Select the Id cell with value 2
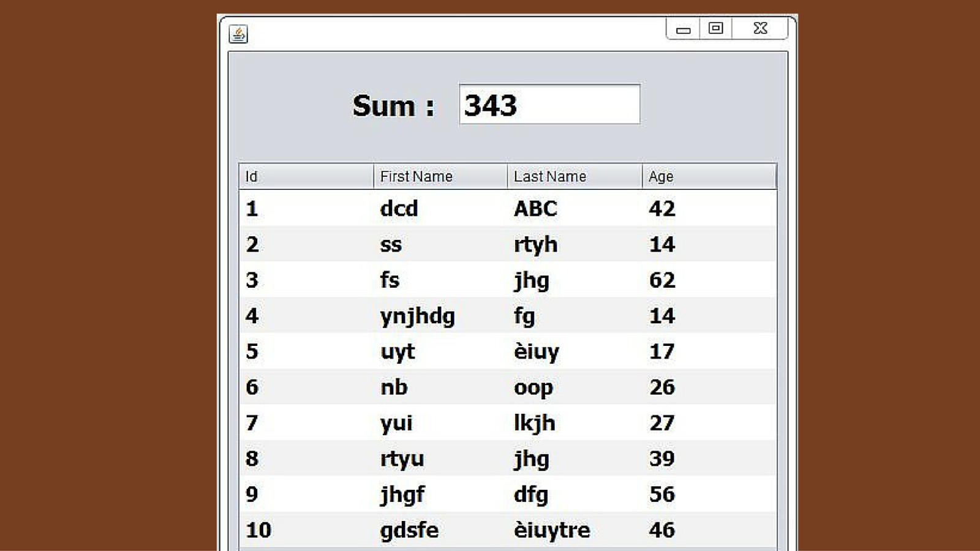This screenshot has height=551, width=980. [x=306, y=244]
